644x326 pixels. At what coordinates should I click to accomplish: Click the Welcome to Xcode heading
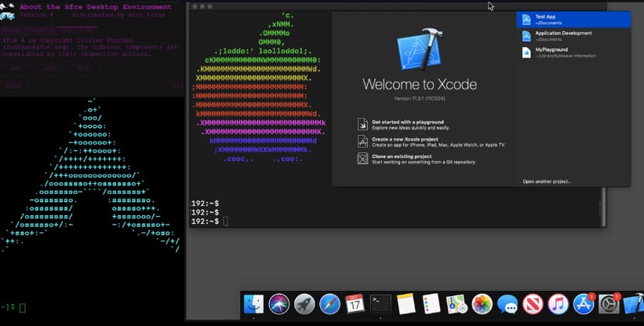pos(420,84)
